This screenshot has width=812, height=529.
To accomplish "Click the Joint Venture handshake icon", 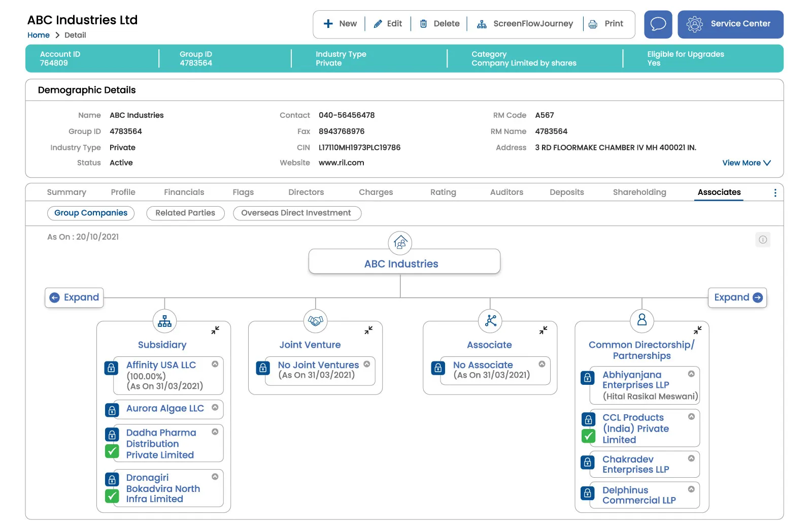I will pyautogui.click(x=315, y=321).
